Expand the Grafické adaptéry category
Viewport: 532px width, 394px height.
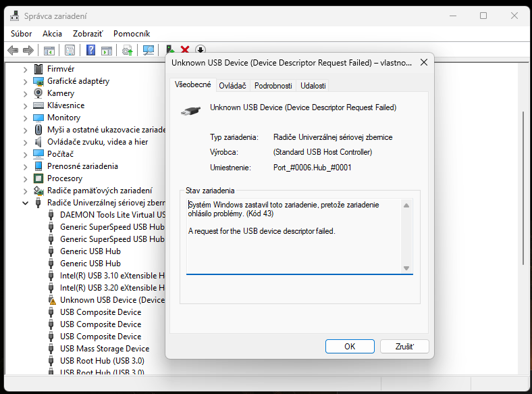[26, 81]
